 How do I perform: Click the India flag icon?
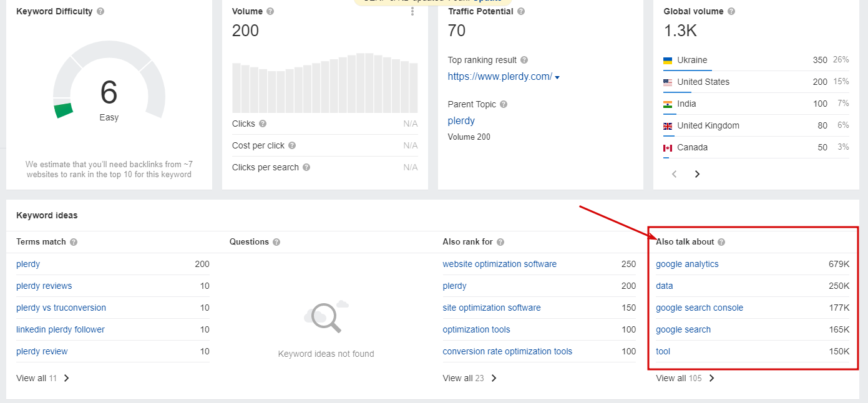click(x=668, y=104)
